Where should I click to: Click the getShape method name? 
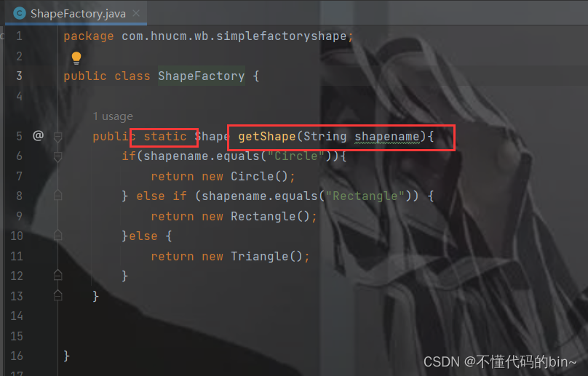tap(267, 137)
